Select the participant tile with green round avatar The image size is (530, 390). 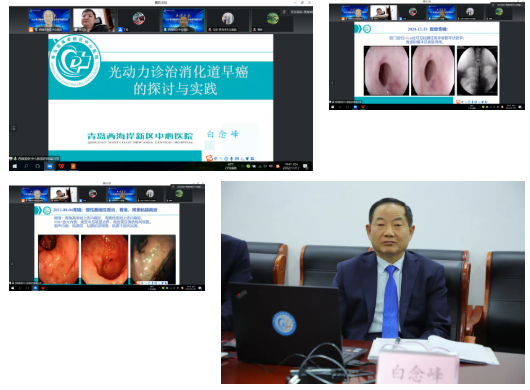tap(272, 21)
